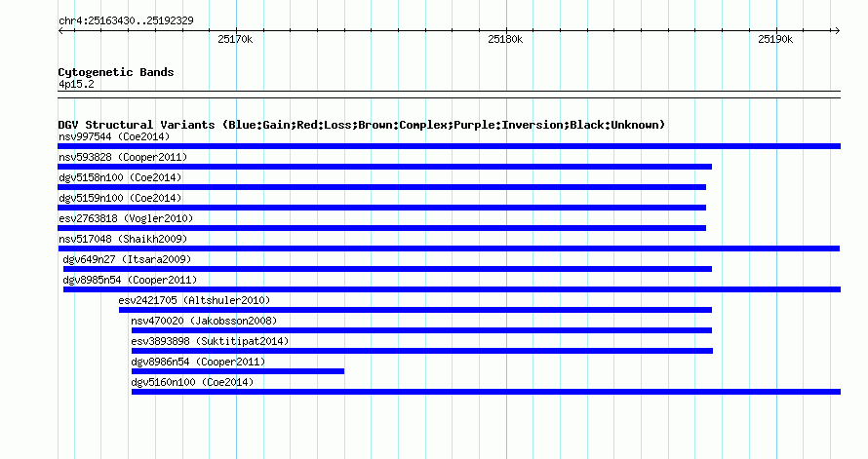Screen dimensions: 868x459
Task: Click the 25170k ruler mark
Action: click(x=235, y=39)
